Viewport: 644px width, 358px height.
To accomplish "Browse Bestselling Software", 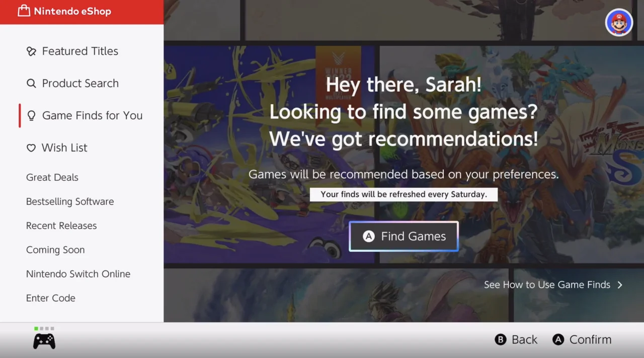I will coord(69,201).
